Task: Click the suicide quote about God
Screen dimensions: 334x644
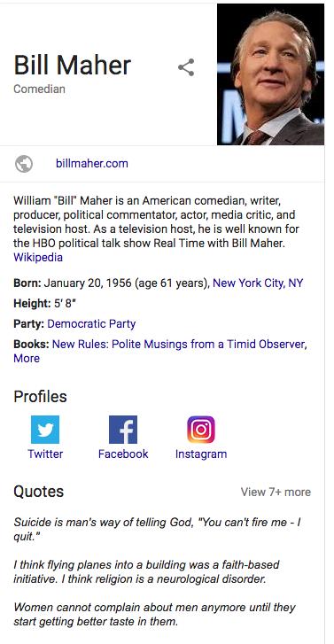Action: point(158,530)
